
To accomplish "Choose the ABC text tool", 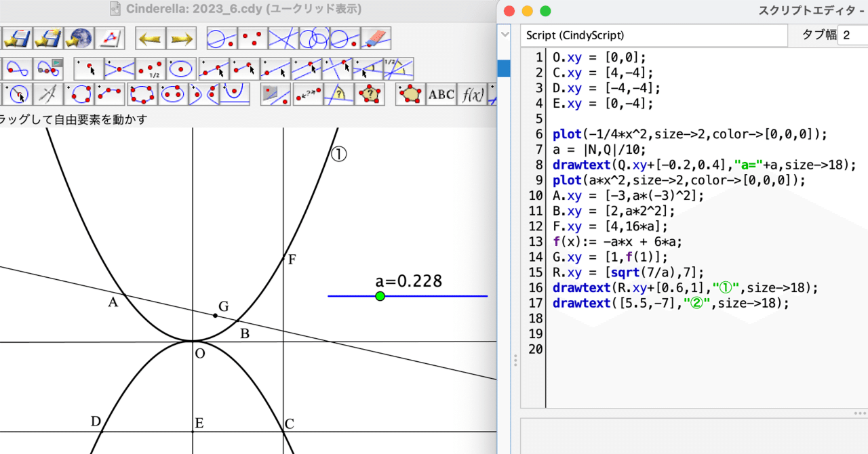I will (x=441, y=94).
